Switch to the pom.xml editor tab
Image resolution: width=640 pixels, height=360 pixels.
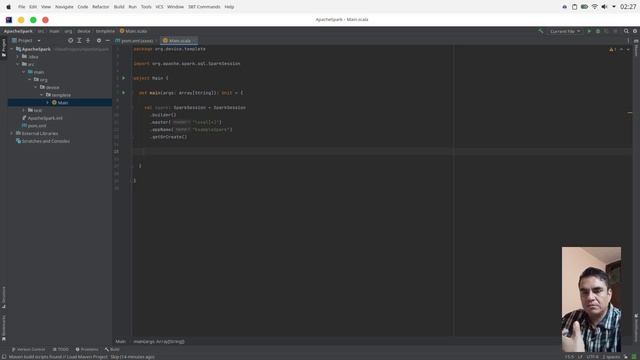pos(135,41)
